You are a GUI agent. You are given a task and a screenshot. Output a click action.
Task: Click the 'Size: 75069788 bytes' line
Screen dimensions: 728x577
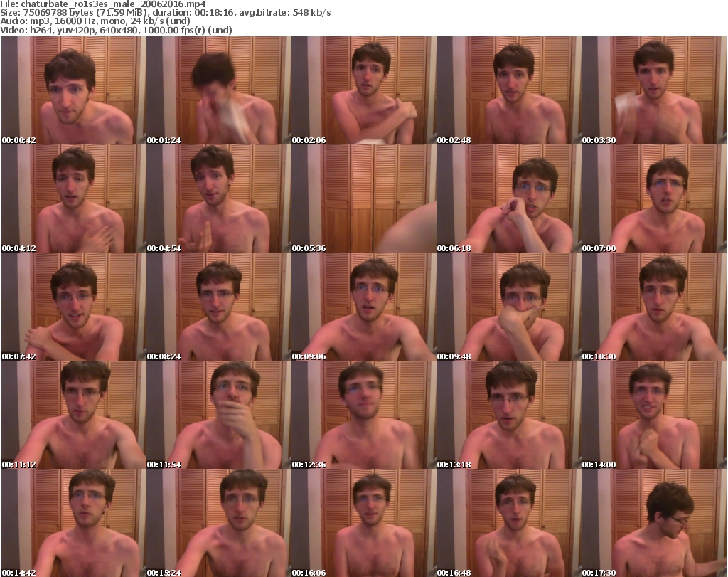click(165, 13)
